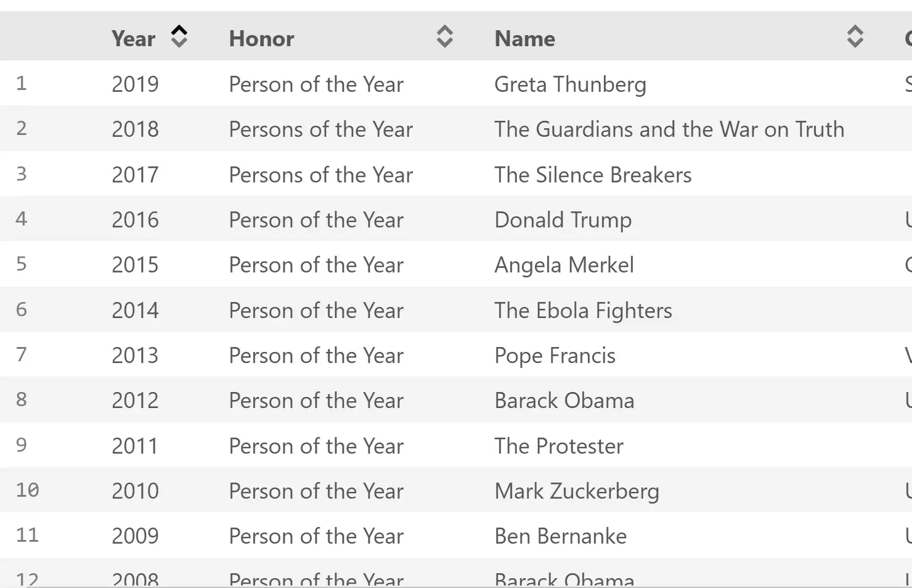Click the Name column header label
This screenshot has height=588, width=912.
[524, 39]
